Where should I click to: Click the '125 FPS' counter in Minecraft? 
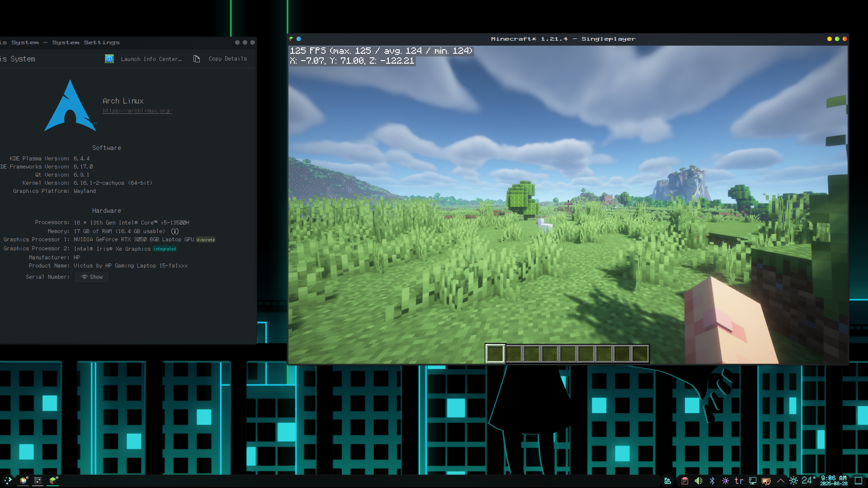[381, 51]
